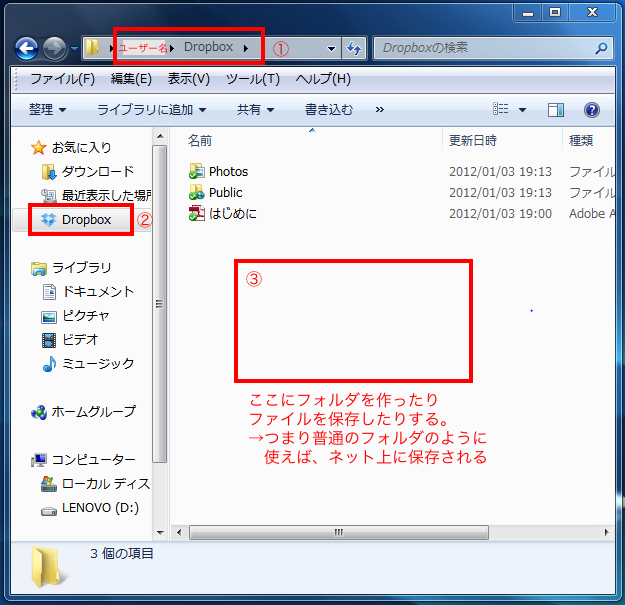
Task: Go back with the blue Back arrow
Action: tap(27, 49)
